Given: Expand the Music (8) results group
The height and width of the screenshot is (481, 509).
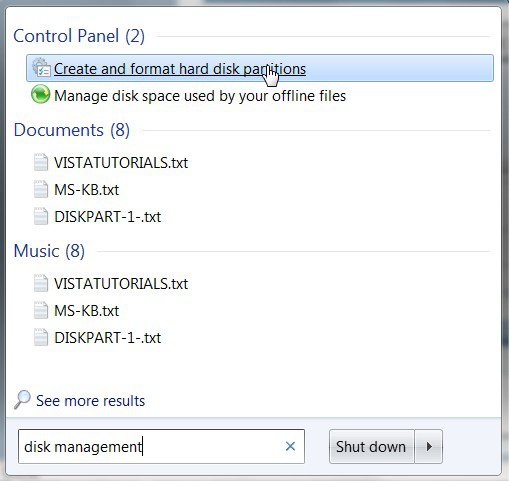Looking at the screenshot, I should pyautogui.click(x=49, y=251).
